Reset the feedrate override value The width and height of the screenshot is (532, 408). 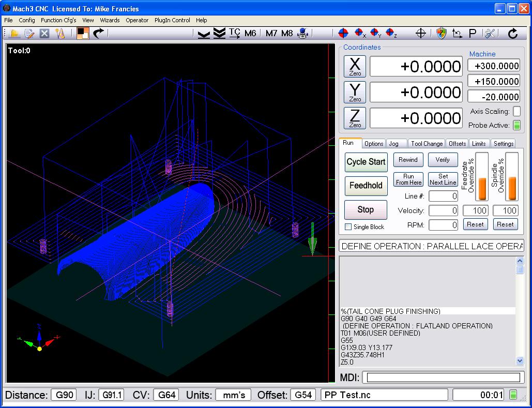pyautogui.click(x=475, y=224)
